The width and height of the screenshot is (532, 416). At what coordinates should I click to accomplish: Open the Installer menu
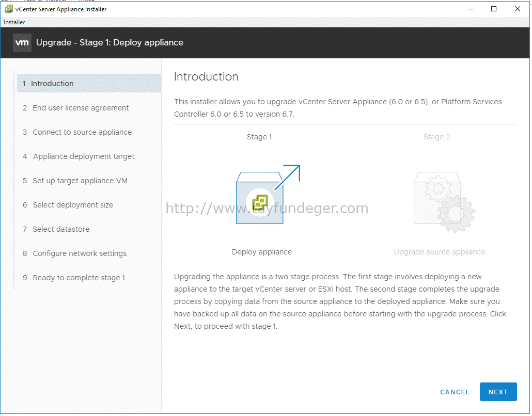[x=14, y=22]
